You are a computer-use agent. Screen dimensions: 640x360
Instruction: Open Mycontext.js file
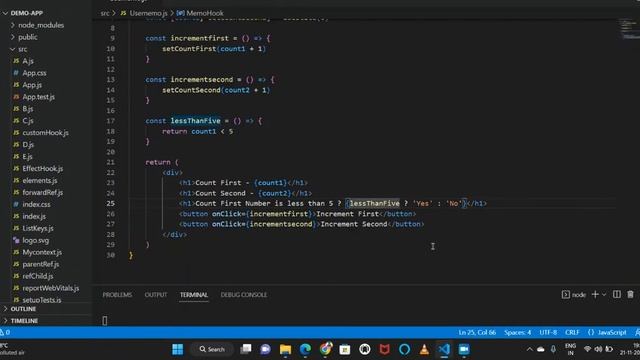coord(42,252)
